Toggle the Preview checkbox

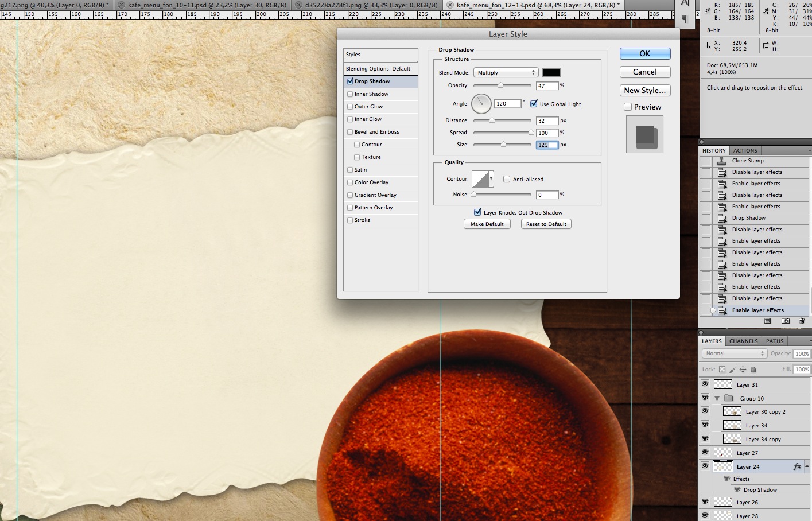pyautogui.click(x=628, y=107)
